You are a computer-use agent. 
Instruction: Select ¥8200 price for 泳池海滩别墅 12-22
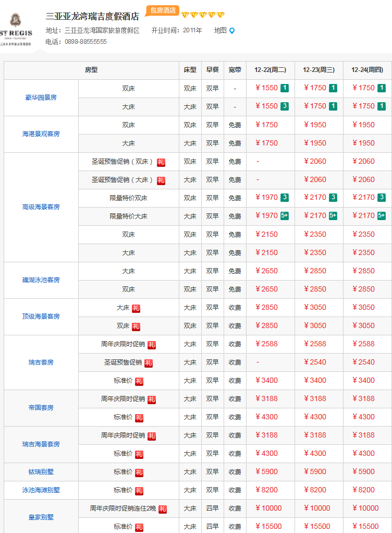[266, 490]
